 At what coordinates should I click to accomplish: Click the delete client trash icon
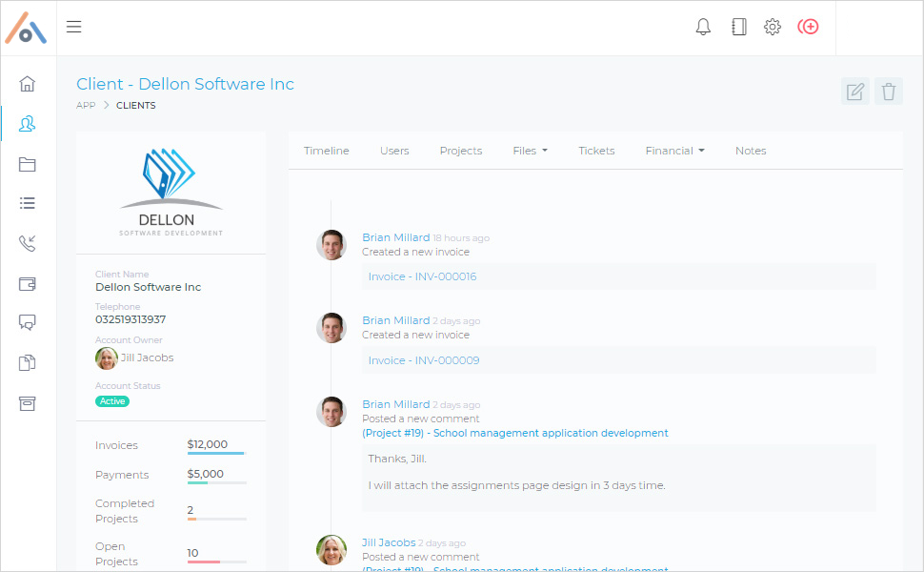[x=889, y=92]
